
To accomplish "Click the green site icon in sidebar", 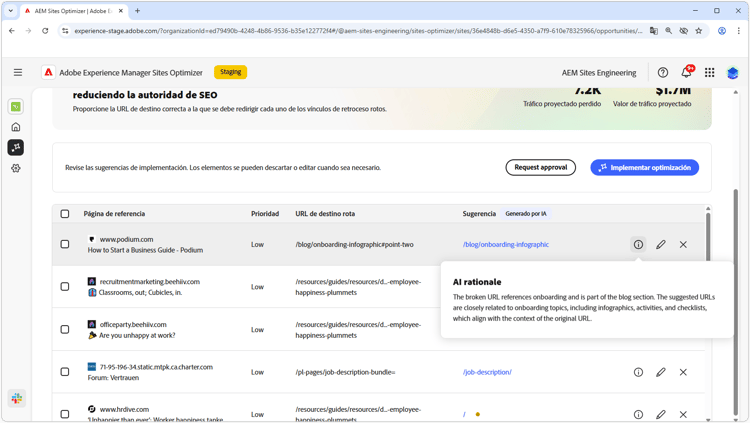I will [16, 107].
